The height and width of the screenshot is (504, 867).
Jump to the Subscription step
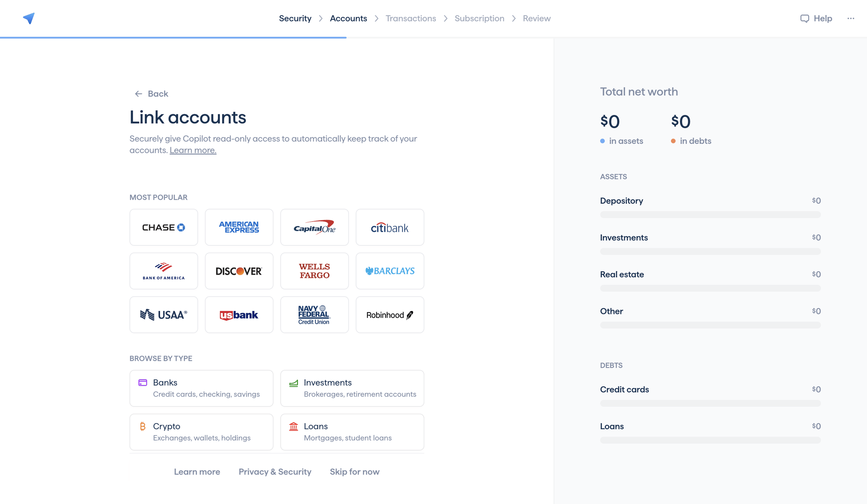(479, 18)
